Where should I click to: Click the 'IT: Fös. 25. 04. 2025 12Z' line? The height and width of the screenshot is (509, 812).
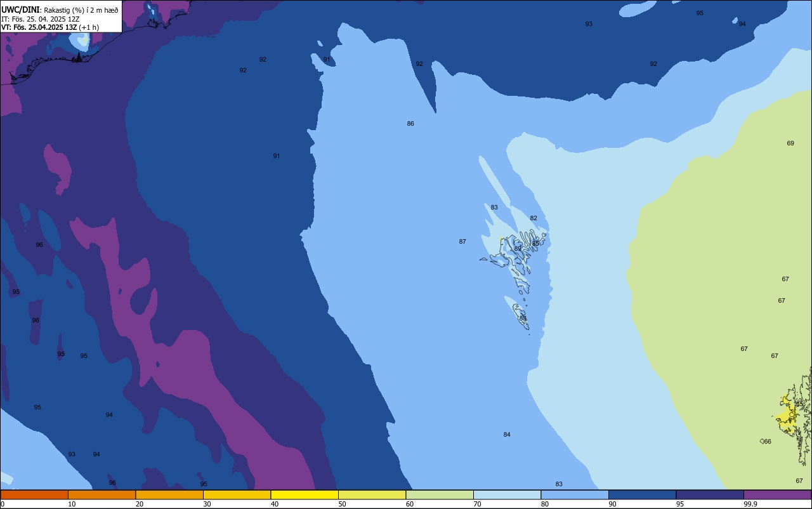click(40, 19)
